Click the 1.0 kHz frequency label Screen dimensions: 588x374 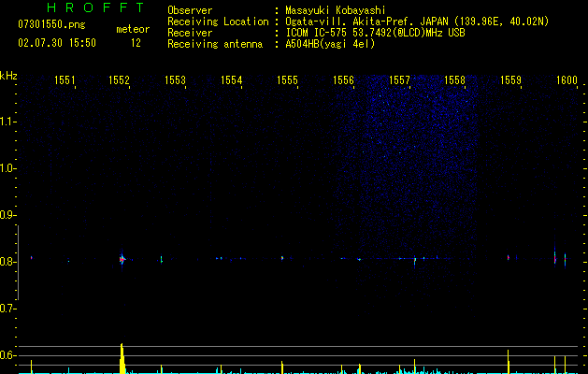[x=7, y=168]
